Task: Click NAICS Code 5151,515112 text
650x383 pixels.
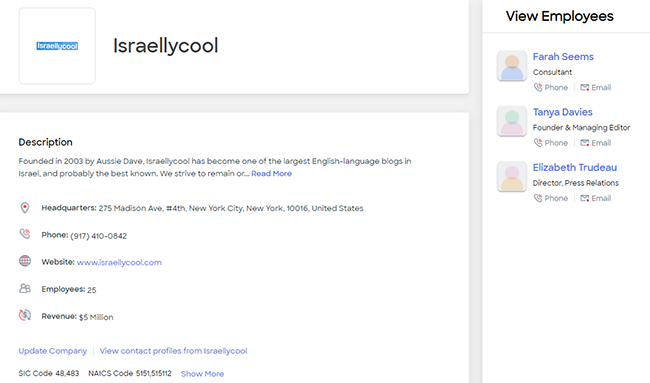Action: 130,373
